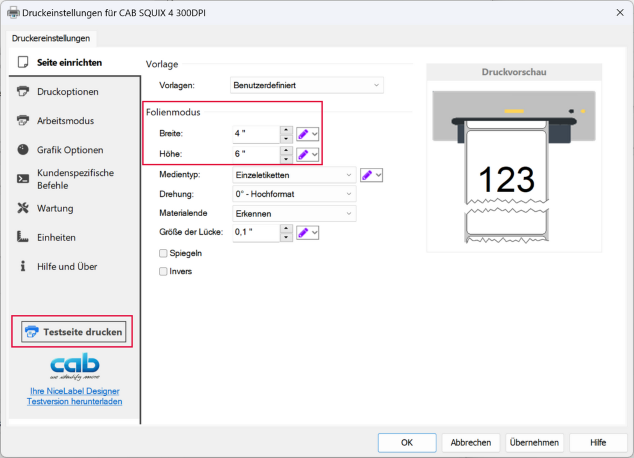Expand the Breite pencil dropdown arrow
The image size is (634, 458).
coord(315,134)
